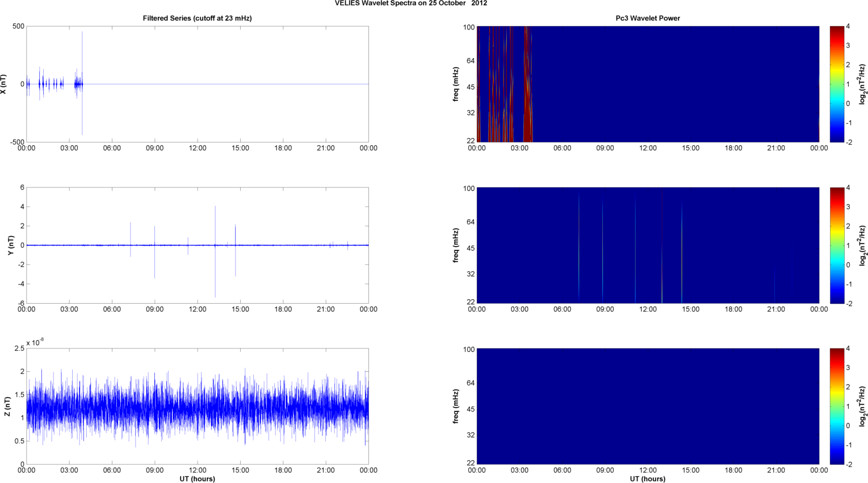Click inside the Z filtered series plot
The image size is (868, 483).
[x=197, y=406]
